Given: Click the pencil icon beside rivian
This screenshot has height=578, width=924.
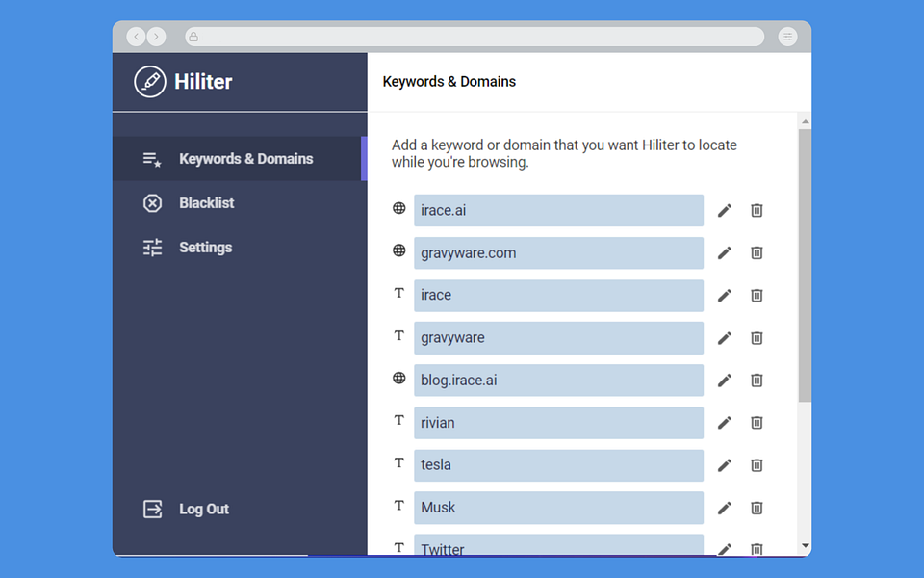Looking at the screenshot, I should pyautogui.click(x=724, y=423).
